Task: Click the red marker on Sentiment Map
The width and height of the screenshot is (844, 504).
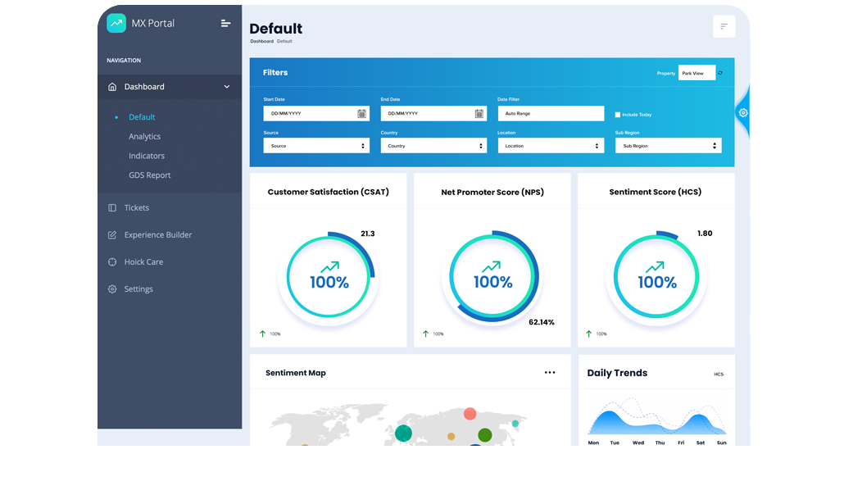Action: (x=470, y=414)
